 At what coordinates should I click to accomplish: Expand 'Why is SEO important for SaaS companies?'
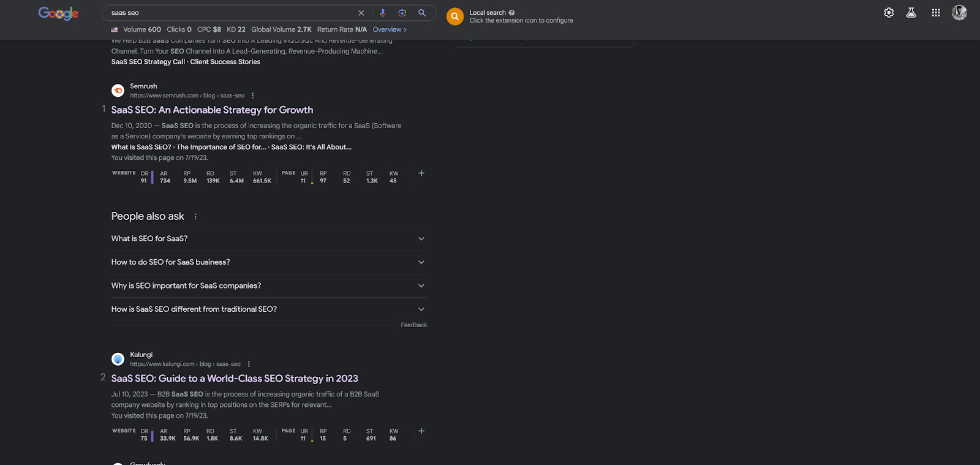pyautogui.click(x=269, y=286)
